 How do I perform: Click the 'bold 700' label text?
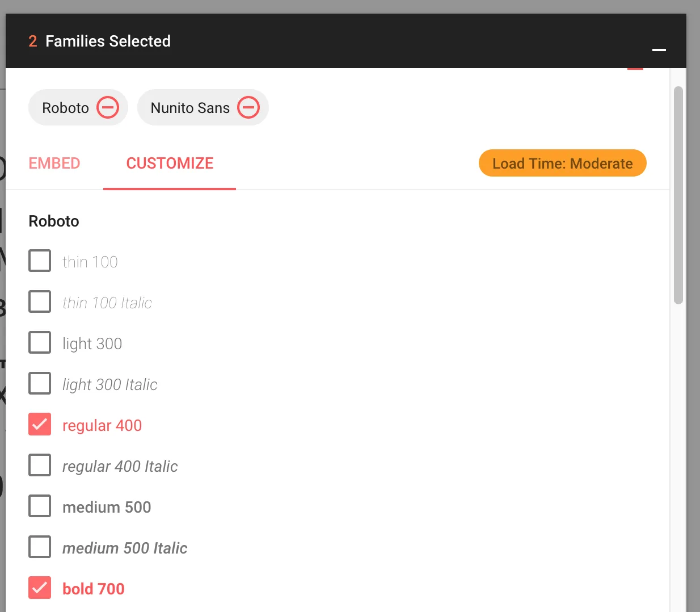coord(94,589)
